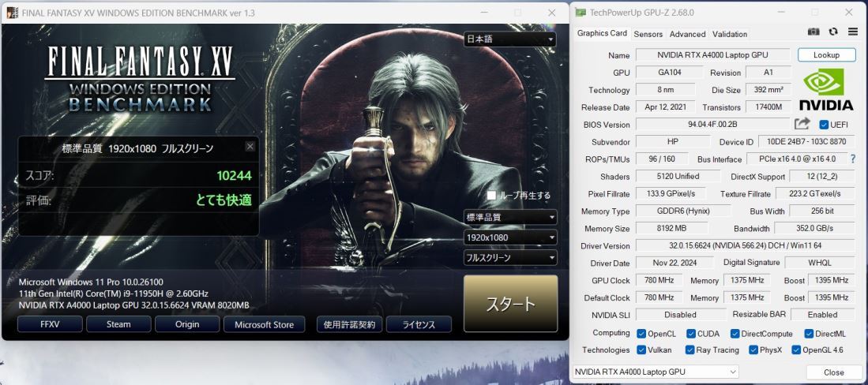Toggle the Ray Tracing checkbox

tap(690, 349)
